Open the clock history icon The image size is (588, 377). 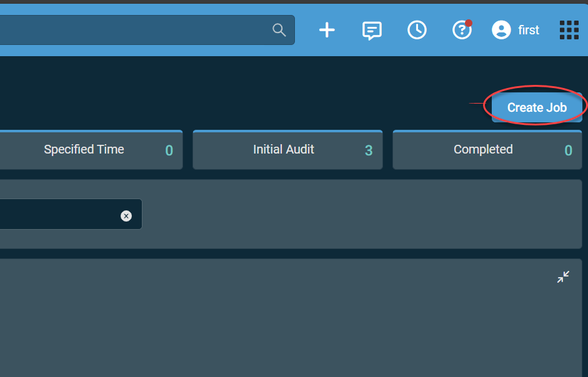pos(417,30)
